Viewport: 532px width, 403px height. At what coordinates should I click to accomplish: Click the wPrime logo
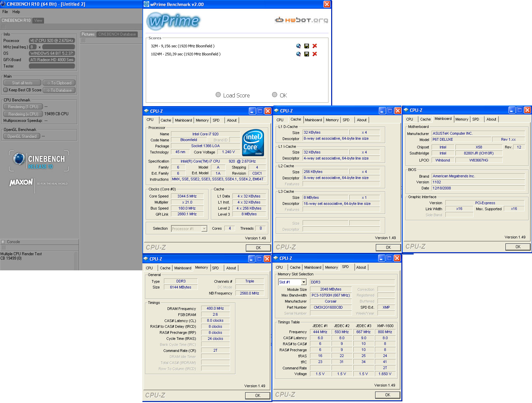(x=173, y=21)
